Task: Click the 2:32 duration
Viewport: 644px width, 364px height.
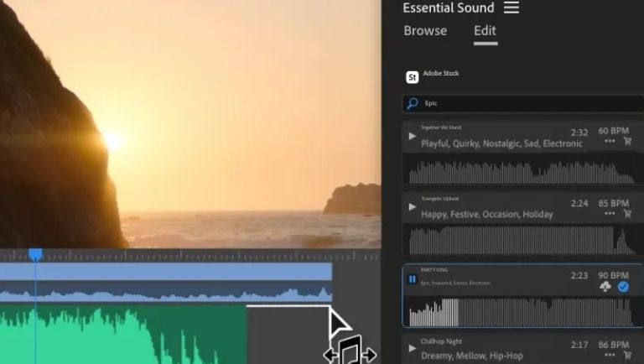Action: (x=579, y=133)
